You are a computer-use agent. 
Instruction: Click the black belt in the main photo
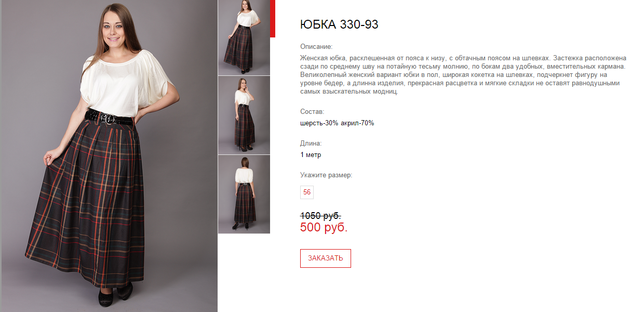click(x=110, y=117)
